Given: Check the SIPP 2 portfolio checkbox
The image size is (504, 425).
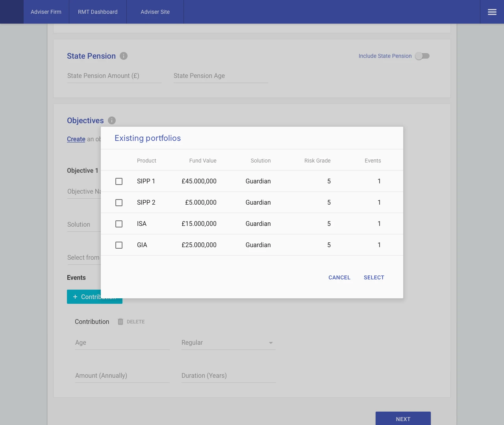Looking at the screenshot, I should click(119, 203).
